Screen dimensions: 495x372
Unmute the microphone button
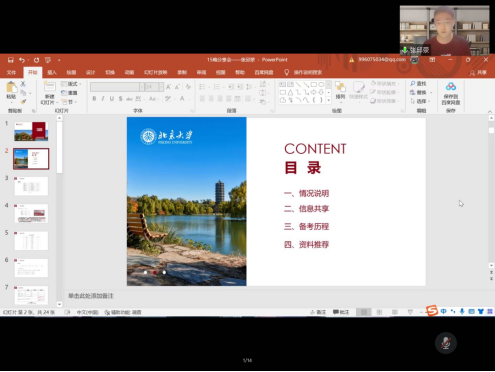click(446, 343)
